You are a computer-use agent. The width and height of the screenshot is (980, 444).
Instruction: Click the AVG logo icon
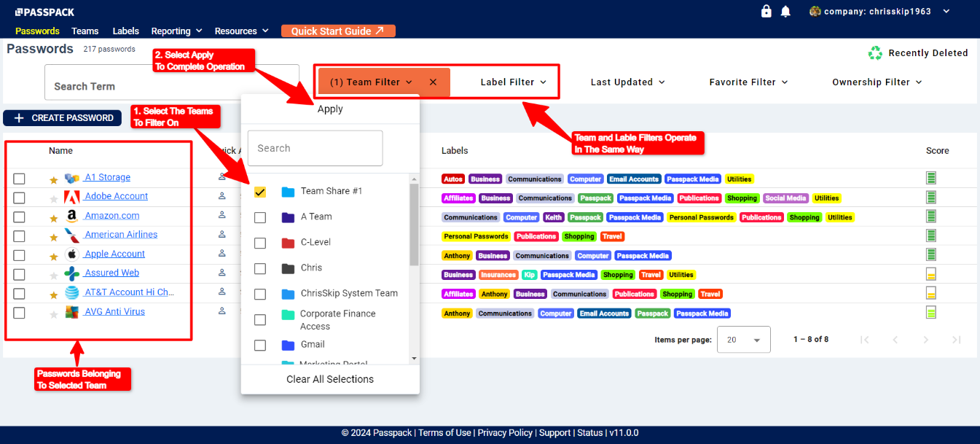tap(71, 312)
